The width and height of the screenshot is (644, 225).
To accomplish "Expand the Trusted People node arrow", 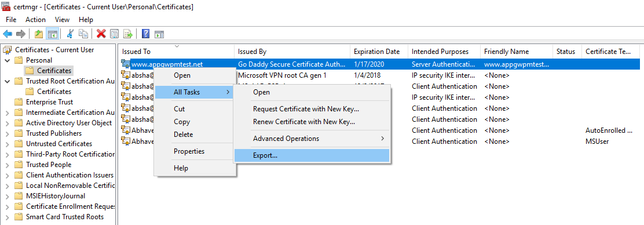I will 7,165.
